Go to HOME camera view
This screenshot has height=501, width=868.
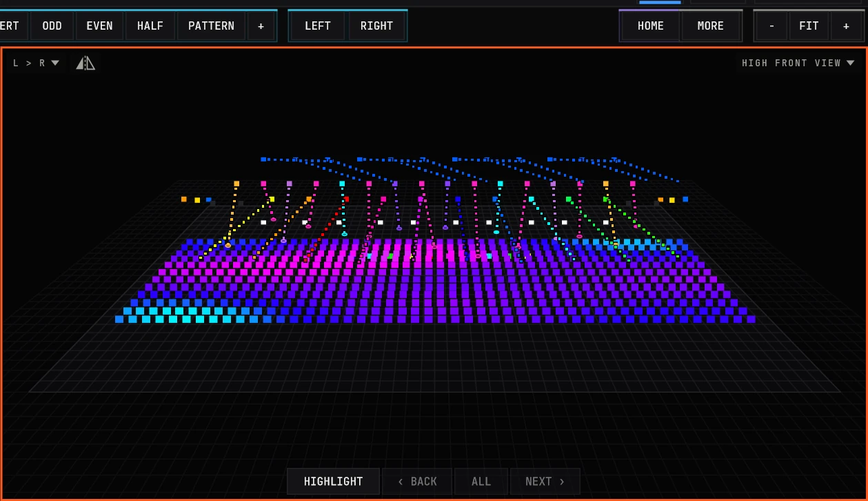click(x=650, y=26)
